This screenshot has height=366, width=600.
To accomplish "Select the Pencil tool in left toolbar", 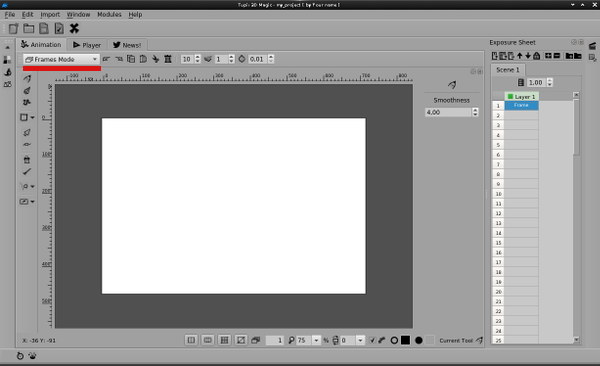I will click(27, 79).
